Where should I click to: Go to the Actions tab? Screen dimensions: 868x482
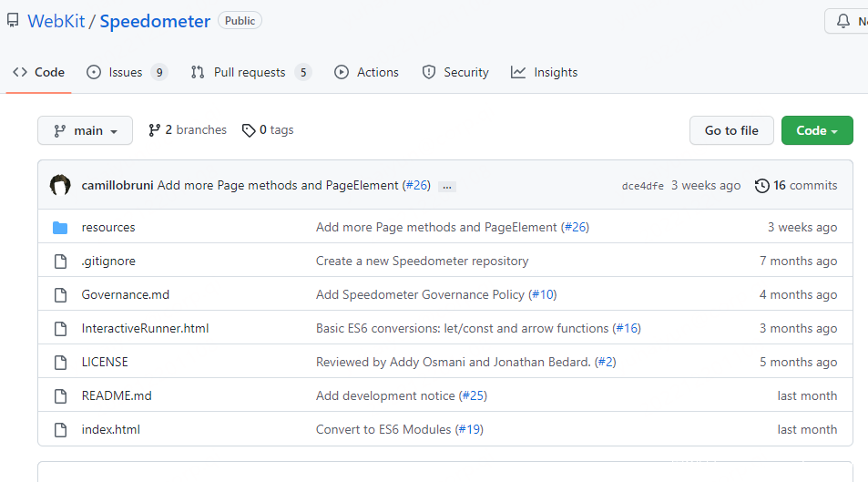[x=366, y=72]
